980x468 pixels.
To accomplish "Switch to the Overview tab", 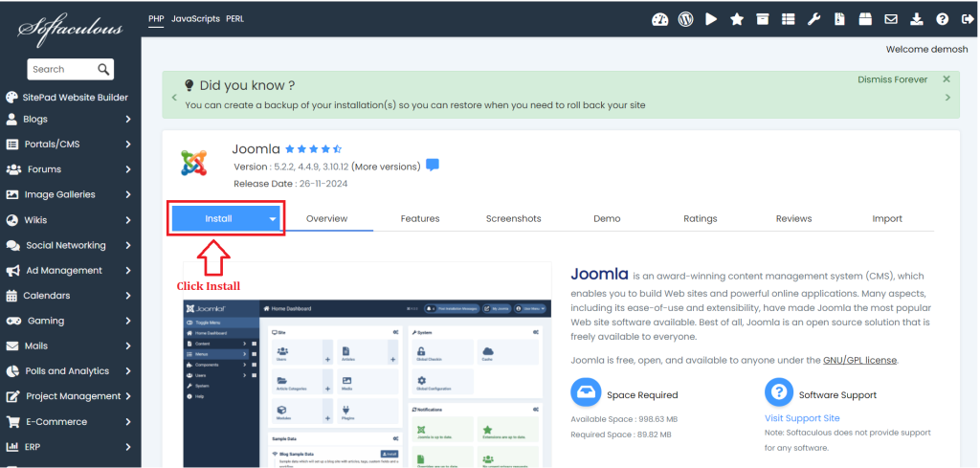I will pyautogui.click(x=326, y=219).
